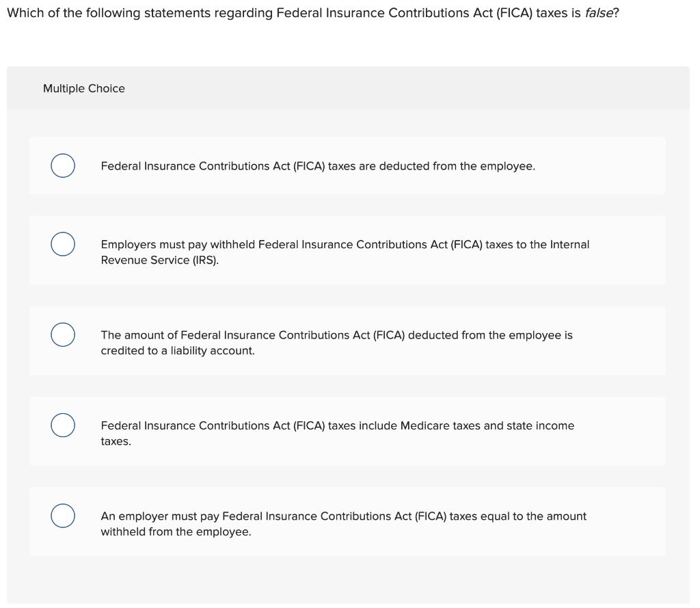Click the word "Internal" in the second answer
Image resolution: width=700 pixels, height=608 pixels.
click(x=569, y=244)
